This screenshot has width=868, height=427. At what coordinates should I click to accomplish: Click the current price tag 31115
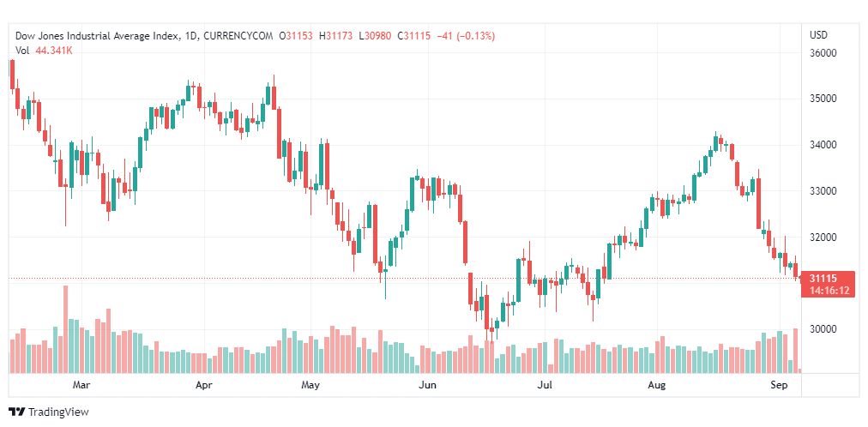point(822,278)
